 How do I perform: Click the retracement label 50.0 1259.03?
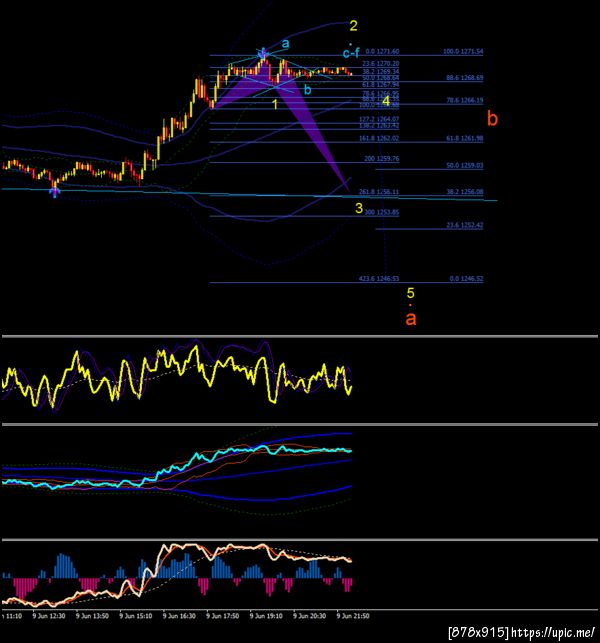click(465, 165)
